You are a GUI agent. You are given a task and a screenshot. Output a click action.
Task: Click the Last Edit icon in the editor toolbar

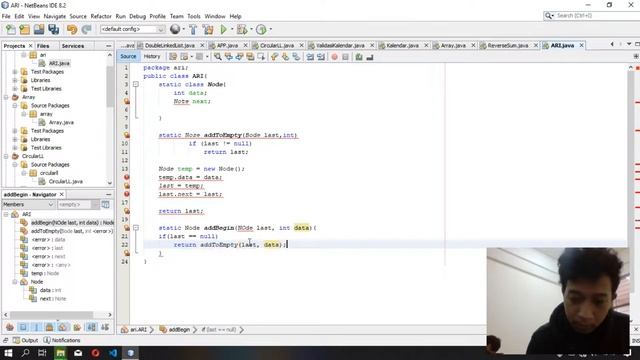tap(173, 57)
